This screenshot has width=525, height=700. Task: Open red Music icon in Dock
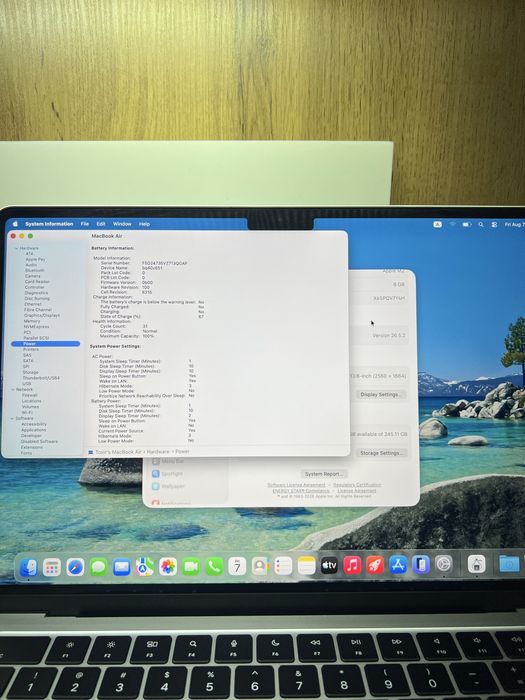pos(352,565)
